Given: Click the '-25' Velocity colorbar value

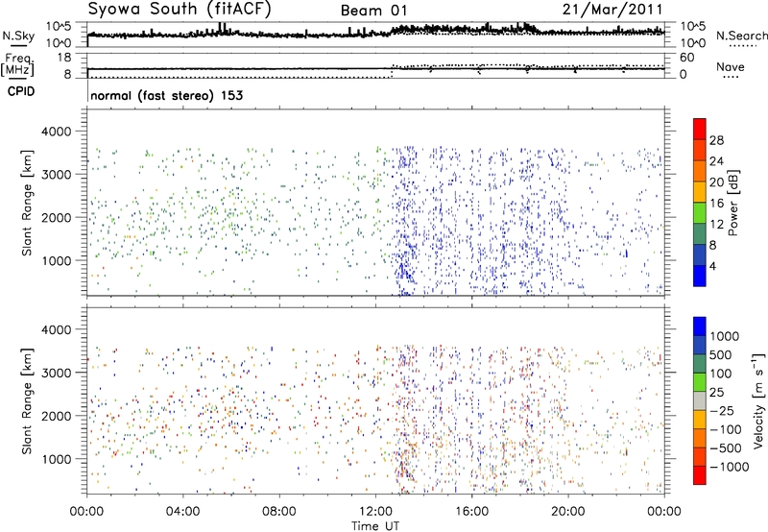Looking at the screenshot, I should pyautogui.click(x=722, y=410).
